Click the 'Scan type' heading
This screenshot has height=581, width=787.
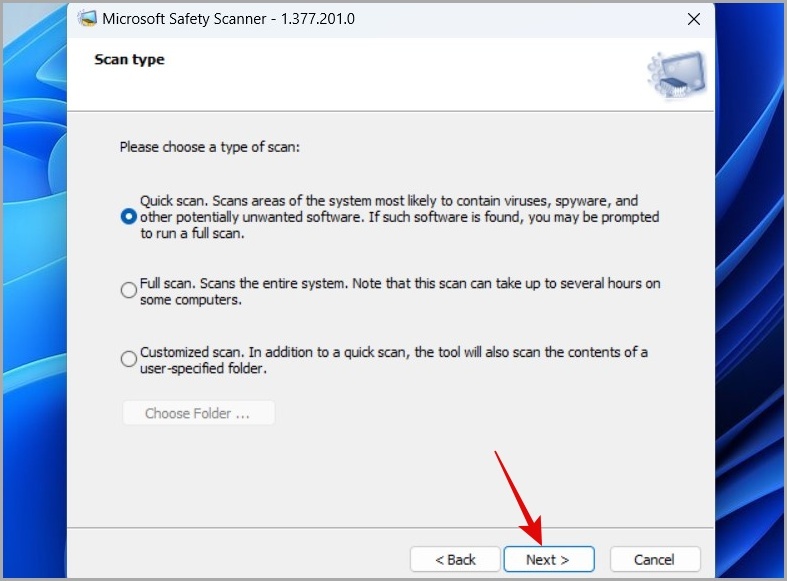[x=129, y=59]
